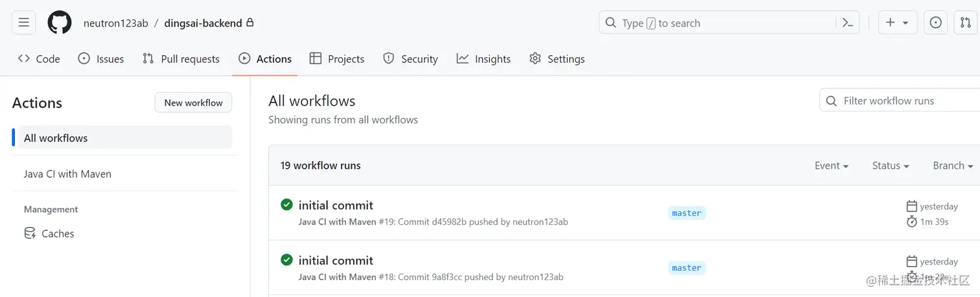The height and width of the screenshot is (297, 980).
Task: Open the issues shortcut icon in header
Action: click(x=935, y=23)
